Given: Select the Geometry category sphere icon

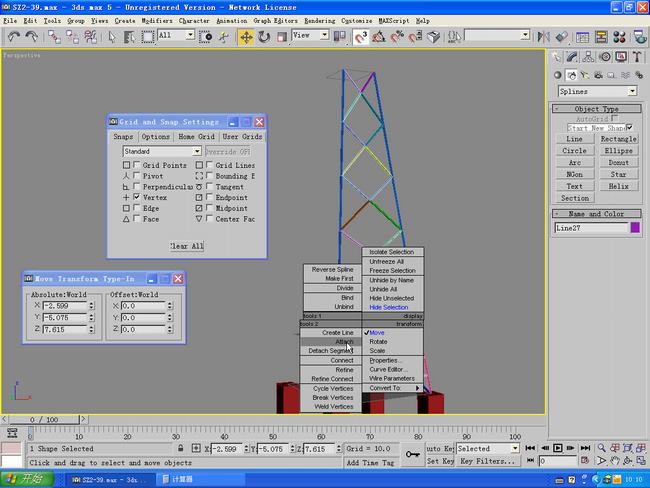Looking at the screenshot, I should tap(558, 75).
